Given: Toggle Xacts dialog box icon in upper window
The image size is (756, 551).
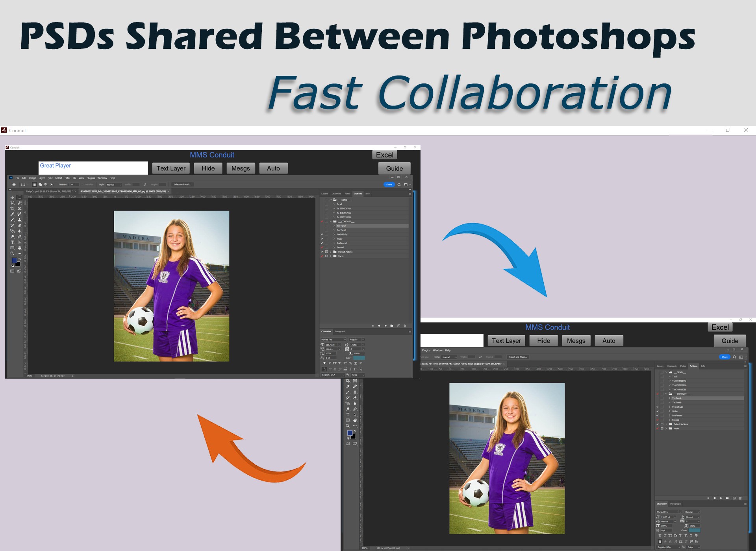Looking at the screenshot, I should (326, 256).
